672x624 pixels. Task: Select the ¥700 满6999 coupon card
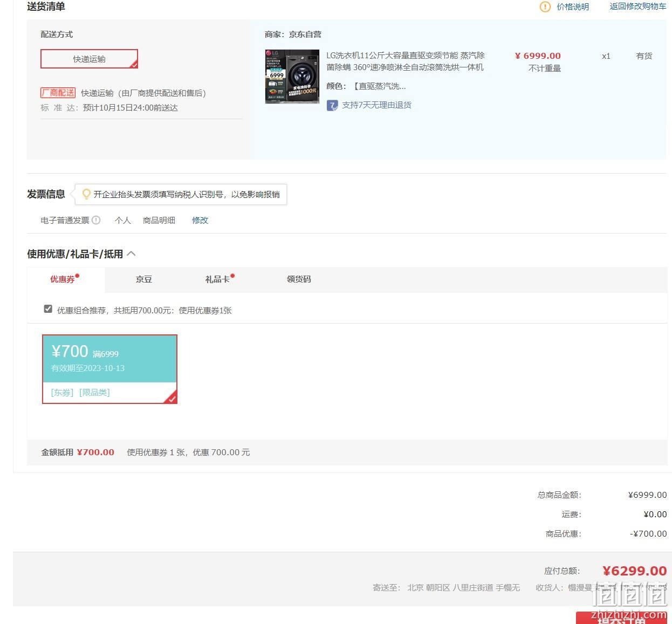(x=109, y=369)
